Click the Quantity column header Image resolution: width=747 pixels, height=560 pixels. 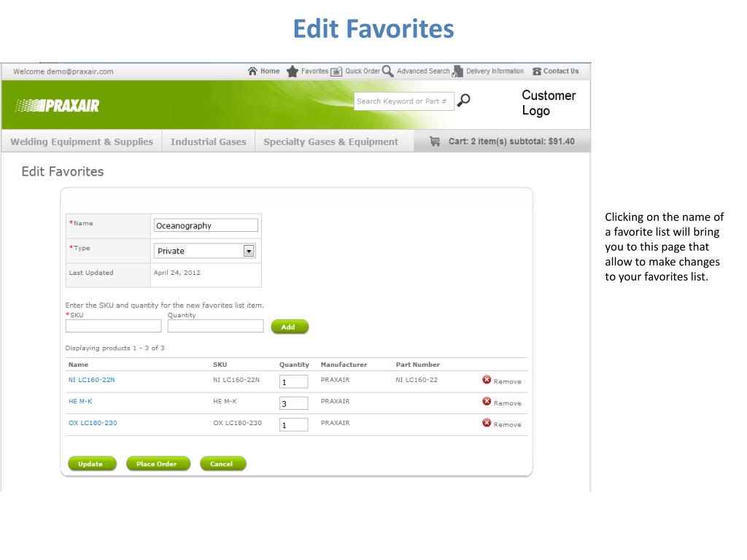coord(294,365)
